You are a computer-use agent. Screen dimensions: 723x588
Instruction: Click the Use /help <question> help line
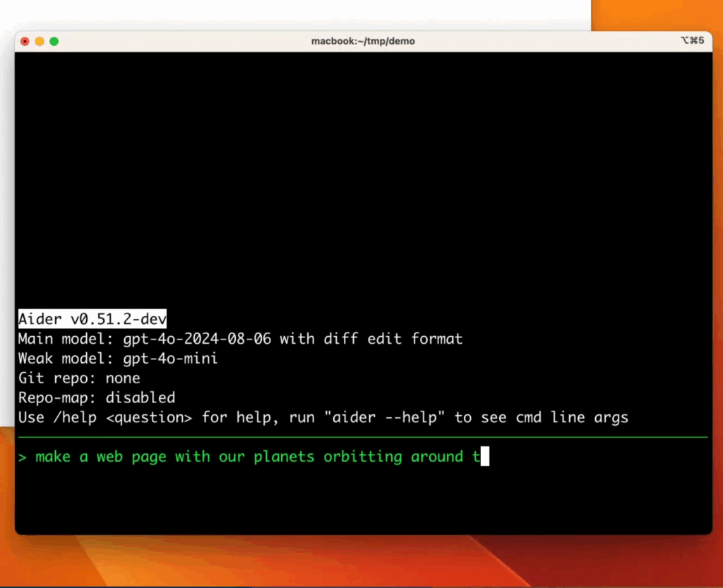[x=323, y=417]
